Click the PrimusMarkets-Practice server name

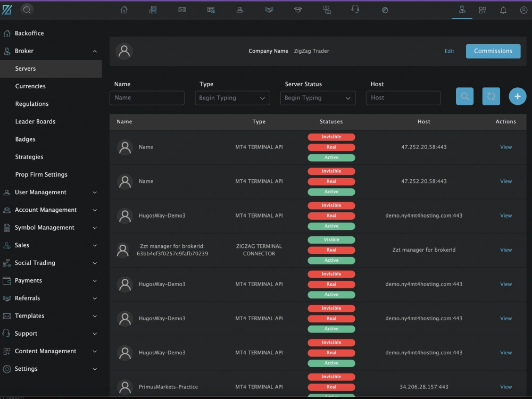(x=168, y=387)
